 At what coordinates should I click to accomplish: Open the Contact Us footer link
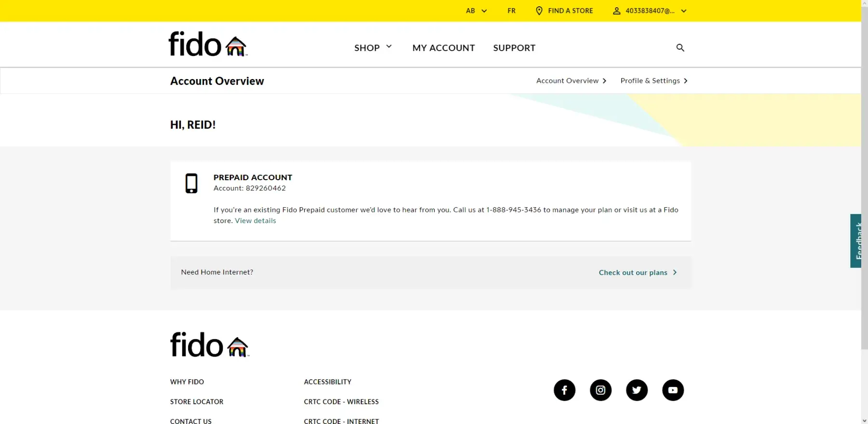point(191,421)
